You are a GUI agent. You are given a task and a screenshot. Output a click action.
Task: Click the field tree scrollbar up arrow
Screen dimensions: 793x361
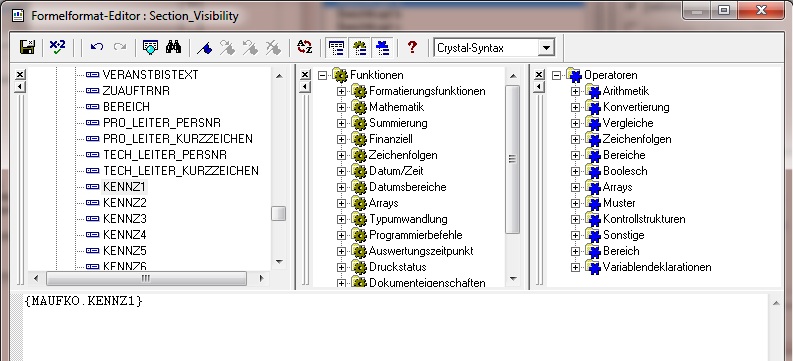[279, 76]
